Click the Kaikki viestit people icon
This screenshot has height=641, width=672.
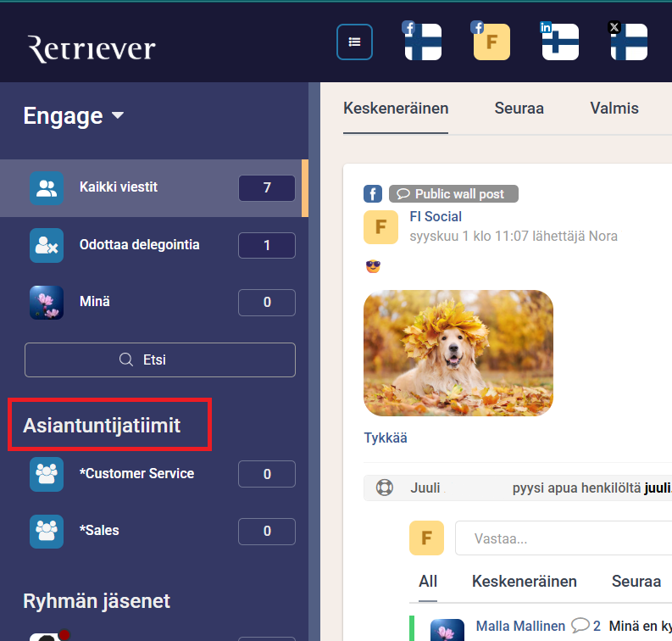point(47,188)
